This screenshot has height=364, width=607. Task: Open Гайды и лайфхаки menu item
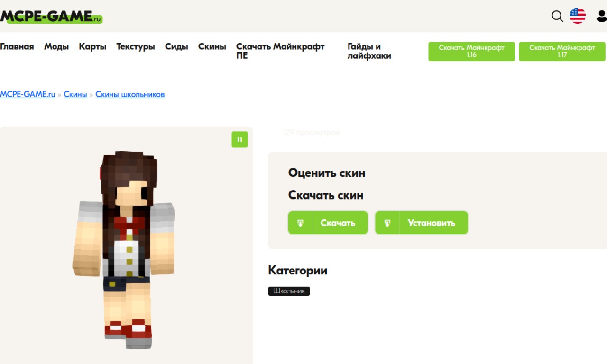pyautogui.click(x=369, y=51)
